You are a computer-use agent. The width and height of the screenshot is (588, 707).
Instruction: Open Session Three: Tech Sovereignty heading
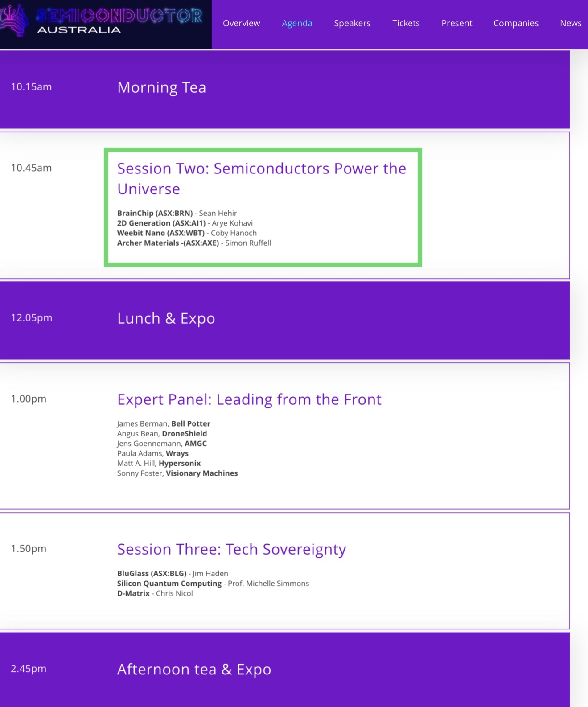pyautogui.click(x=231, y=549)
